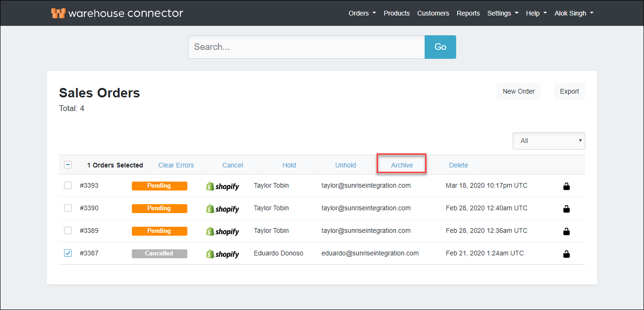This screenshot has height=310, width=644.
Task: Click lock icon for order #3393
Action: [566, 186]
